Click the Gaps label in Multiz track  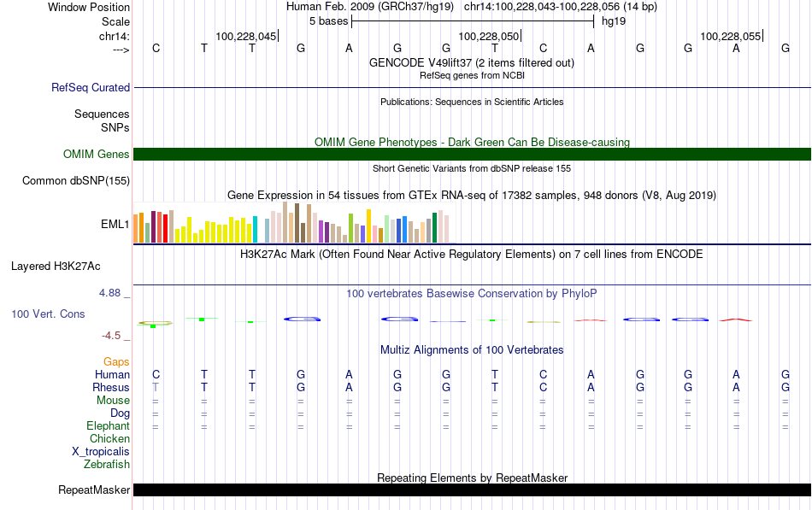tap(116, 362)
